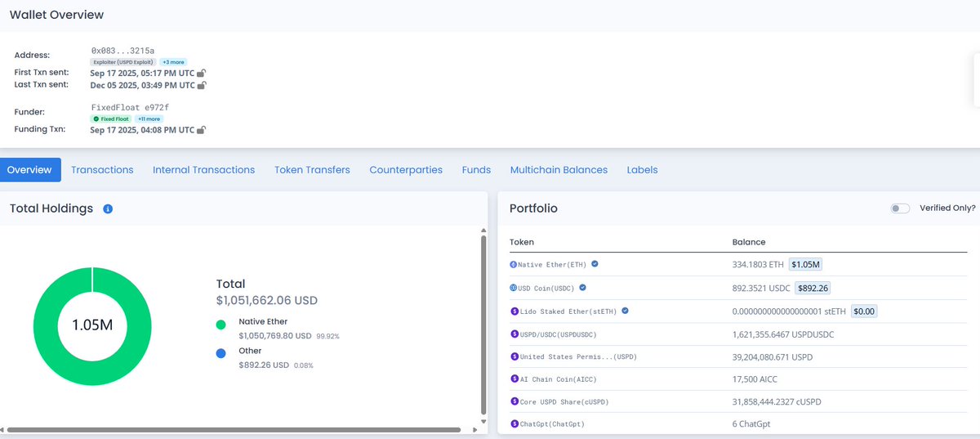Click the Balance column header
The image size is (980, 439).
[x=749, y=242]
